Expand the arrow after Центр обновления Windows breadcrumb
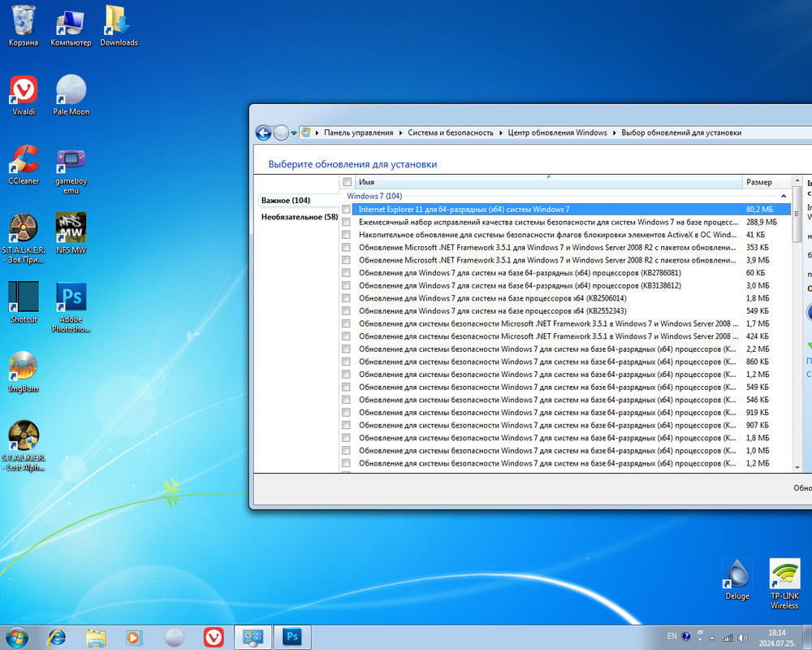 tap(614, 133)
